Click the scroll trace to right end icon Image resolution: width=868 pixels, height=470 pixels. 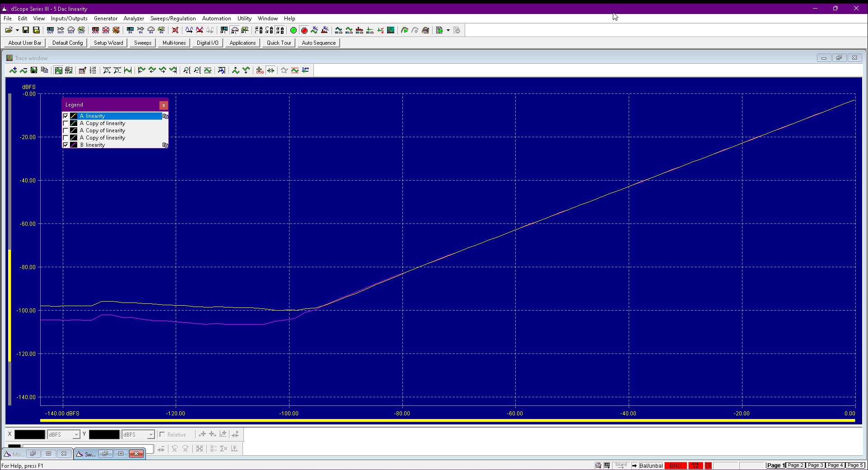[x=173, y=70]
